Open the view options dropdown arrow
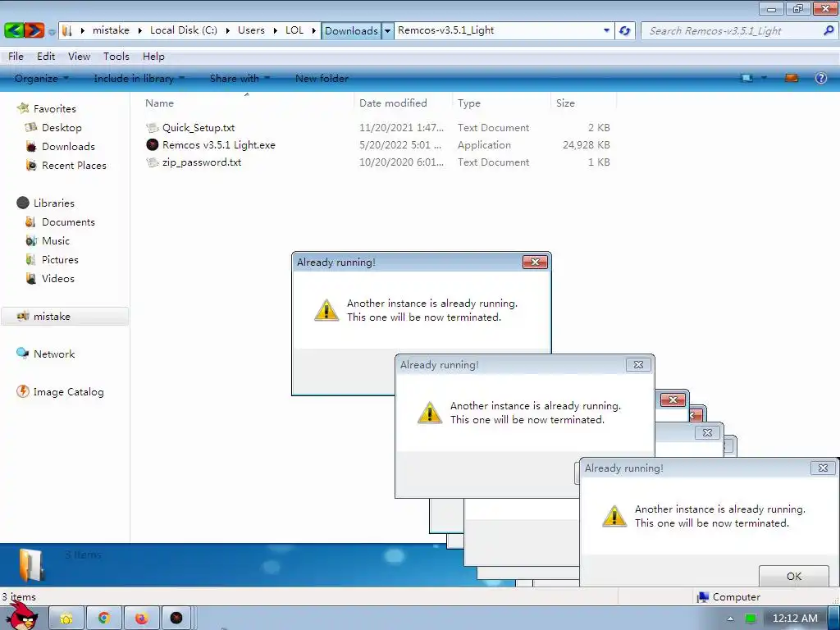 (764, 78)
